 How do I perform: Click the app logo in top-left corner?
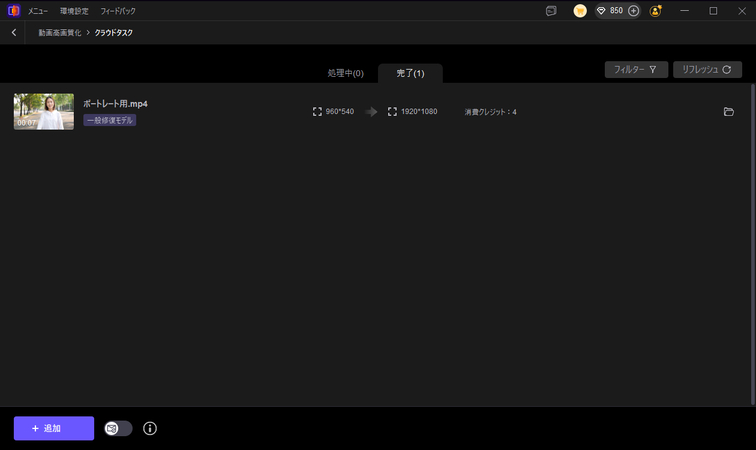14,10
